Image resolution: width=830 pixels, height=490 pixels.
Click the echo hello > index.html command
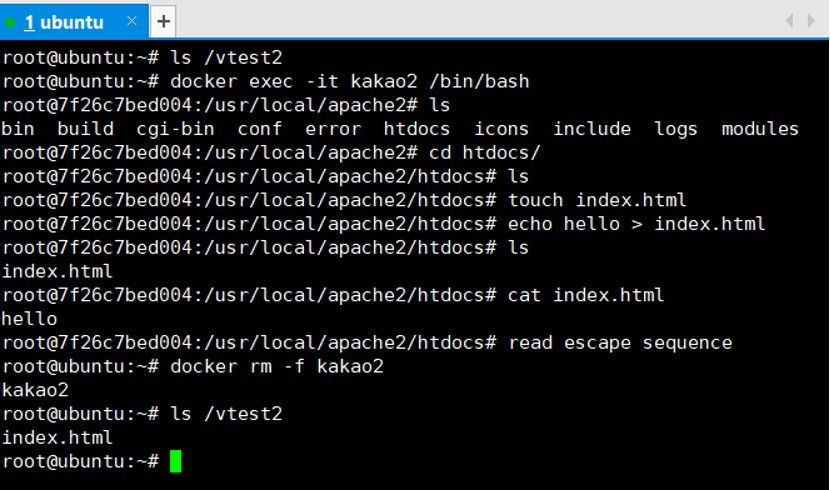pos(636,224)
